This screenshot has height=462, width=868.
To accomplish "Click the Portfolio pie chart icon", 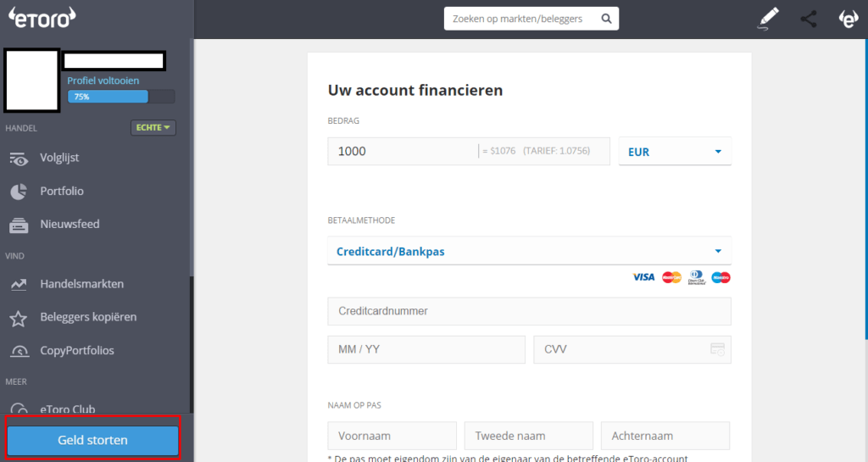I will [x=19, y=192].
